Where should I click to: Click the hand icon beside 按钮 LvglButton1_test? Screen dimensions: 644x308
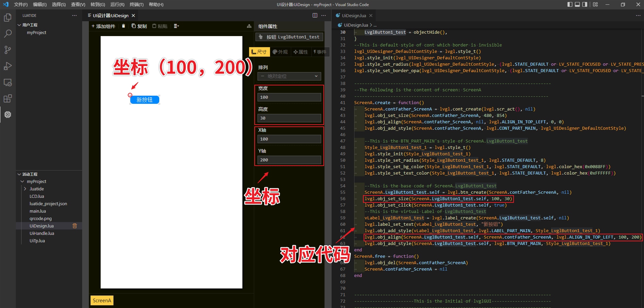[x=261, y=37]
